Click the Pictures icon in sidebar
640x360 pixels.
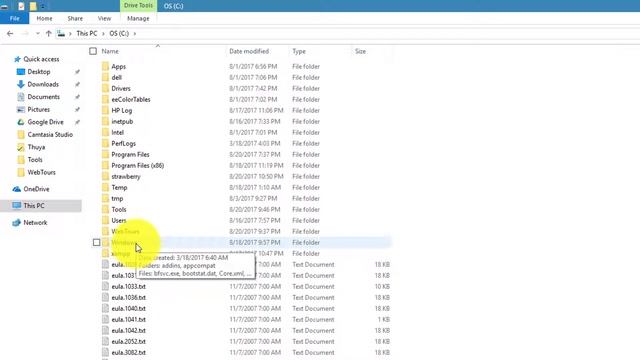(21, 110)
